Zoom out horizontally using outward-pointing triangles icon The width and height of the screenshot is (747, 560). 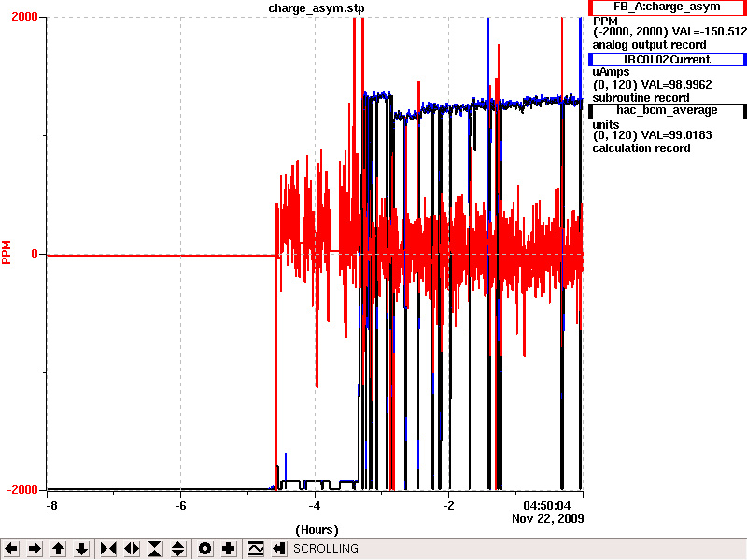pos(132,549)
